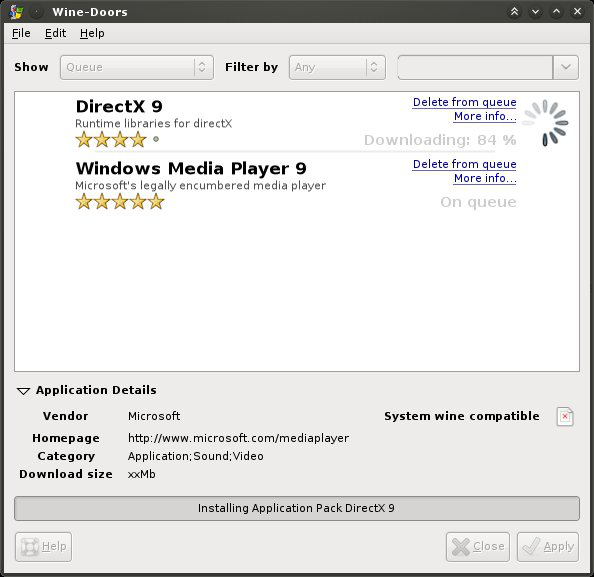Maximize the Wine-Doors window
Image resolution: width=594 pixels, height=577 pixels.
pos(556,12)
